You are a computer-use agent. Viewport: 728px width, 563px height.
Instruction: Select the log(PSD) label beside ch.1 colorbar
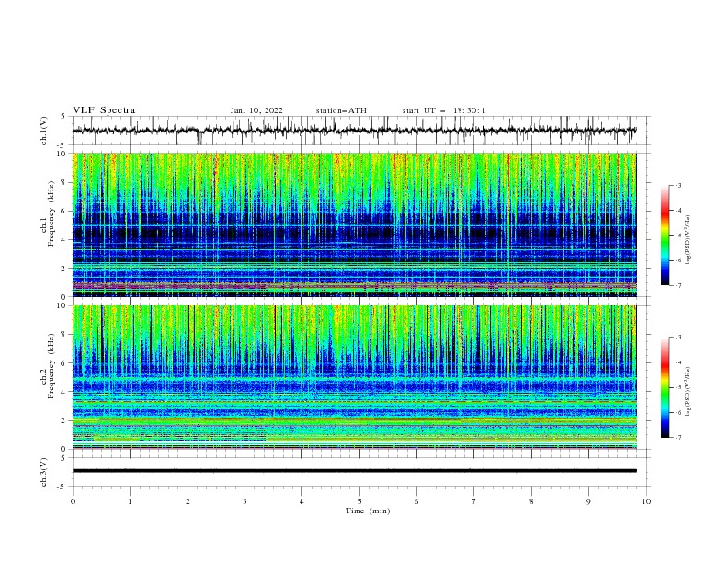coord(688,240)
